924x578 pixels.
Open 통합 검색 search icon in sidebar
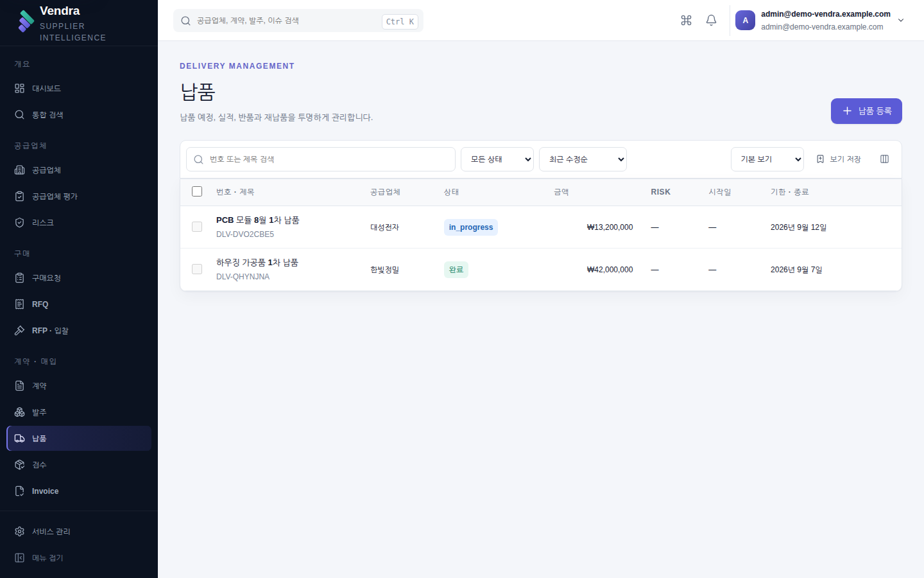[x=19, y=114]
